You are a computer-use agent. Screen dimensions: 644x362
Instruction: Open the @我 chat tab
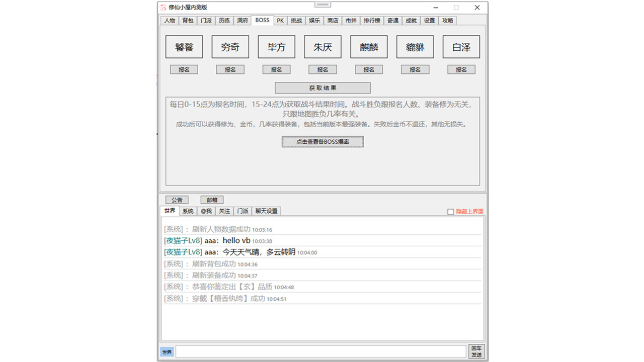tap(206, 211)
